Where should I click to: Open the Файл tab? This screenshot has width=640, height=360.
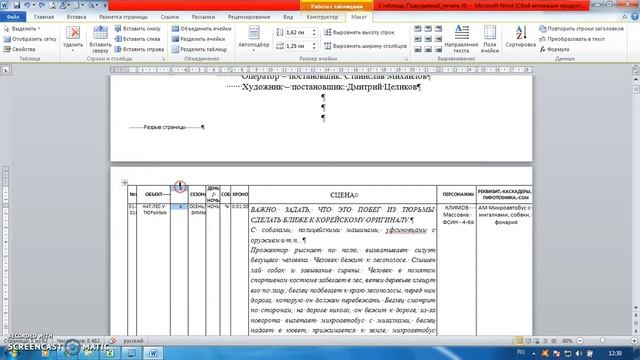tap(13, 17)
